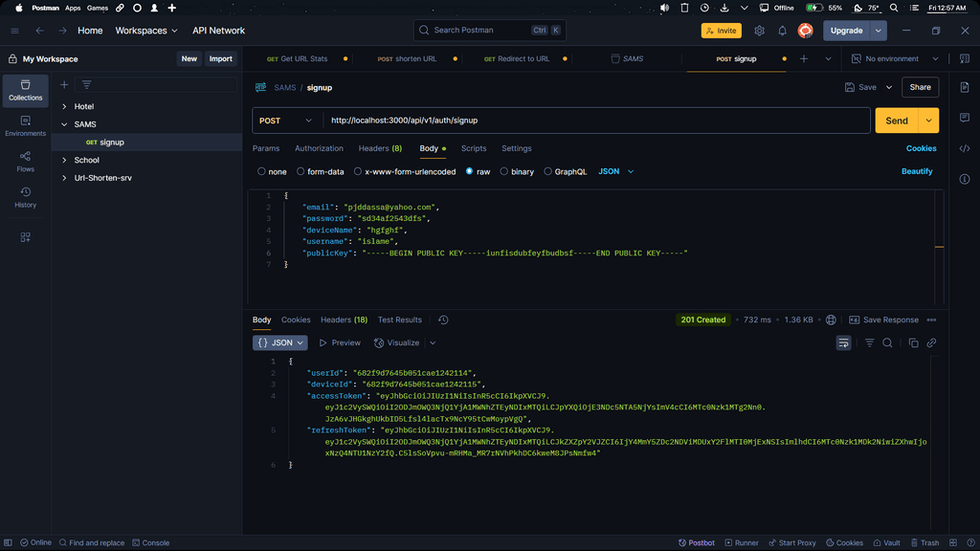Open the comments icon in right sidebar

click(x=965, y=118)
